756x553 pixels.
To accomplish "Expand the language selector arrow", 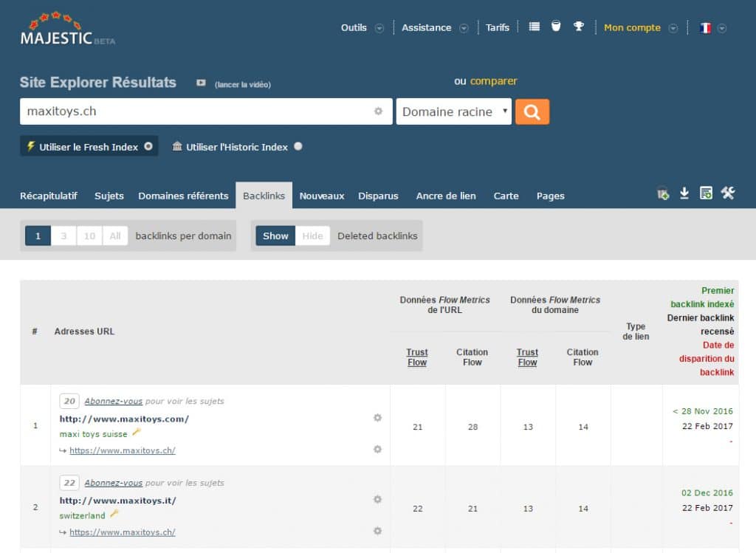I will pyautogui.click(x=722, y=28).
